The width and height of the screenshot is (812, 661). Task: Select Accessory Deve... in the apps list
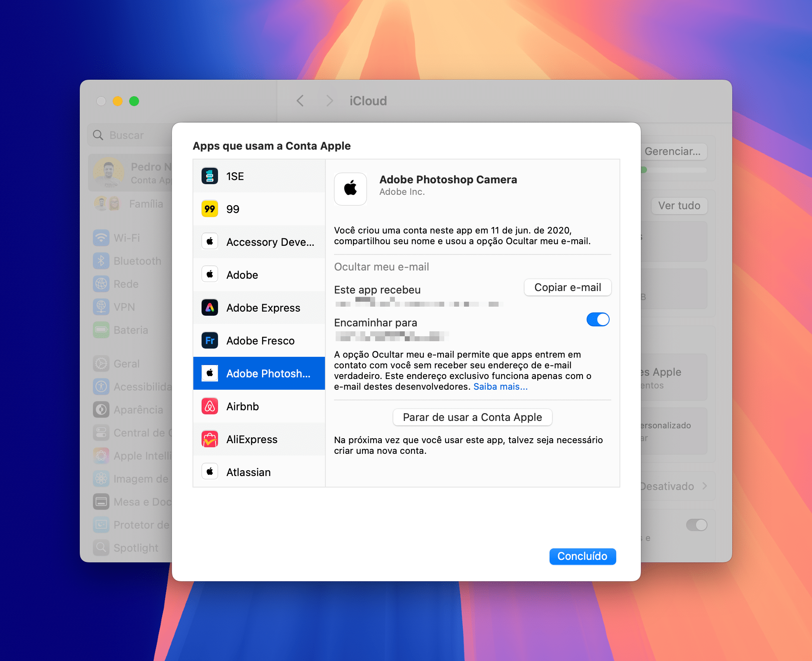click(259, 242)
